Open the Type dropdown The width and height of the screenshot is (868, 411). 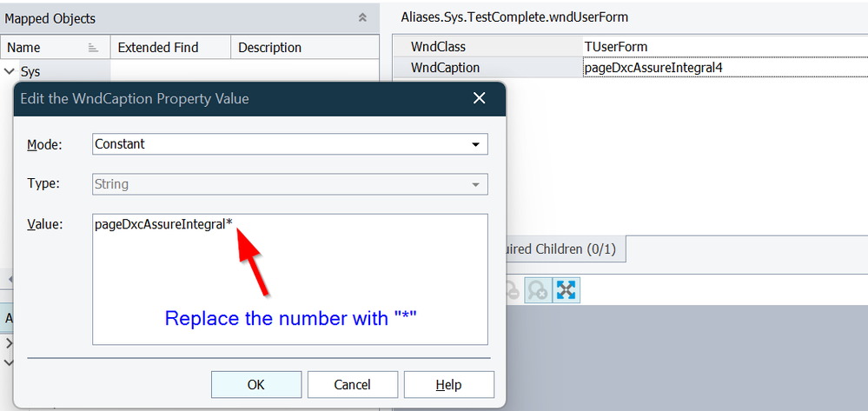[x=474, y=184]
